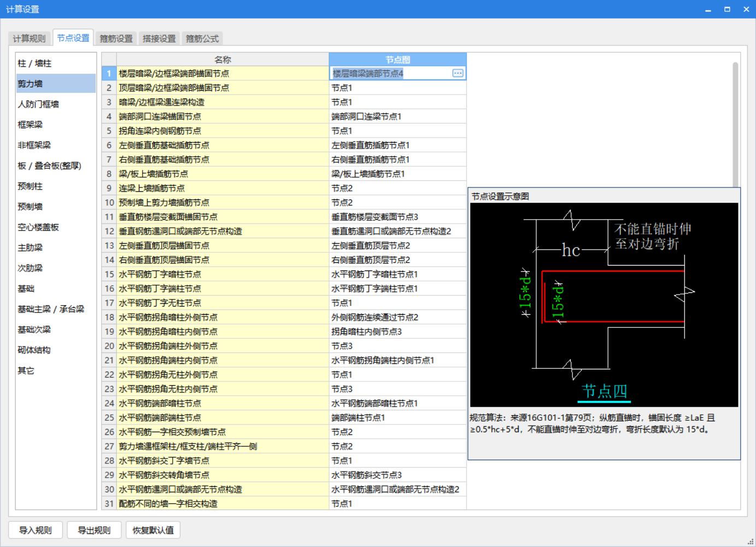Switch to the 计算规则 tab
The height and width of the screenshot is (547, 756).
tap(30, 38)
